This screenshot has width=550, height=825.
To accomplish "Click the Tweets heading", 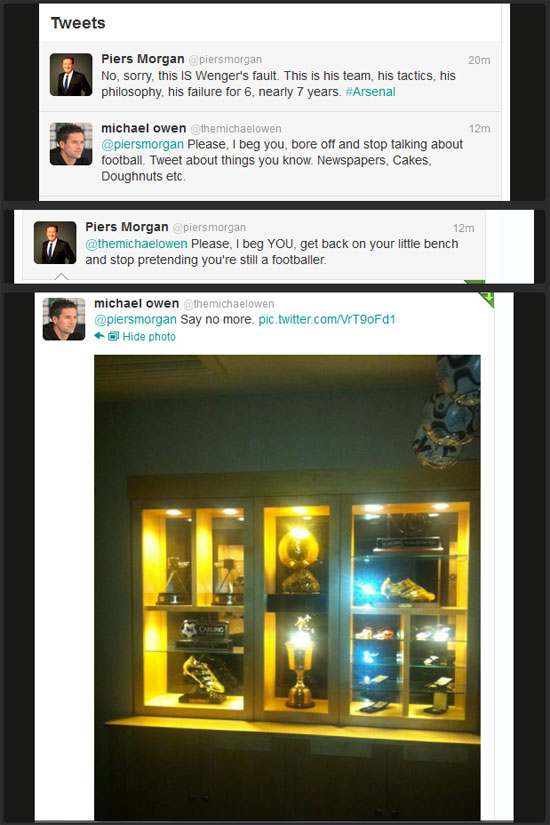I will [x=78, y=23].
